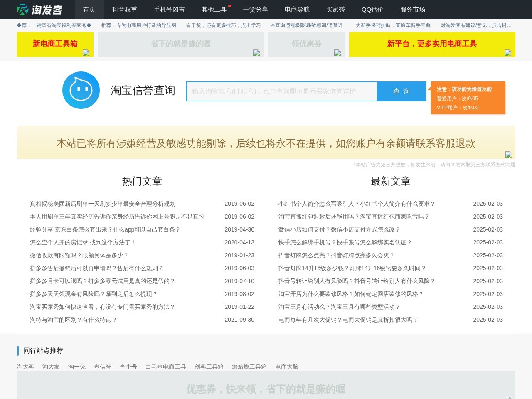Open article 小红书个人简介怎么写吸引人
532x399 pixels.
(357, 204)
